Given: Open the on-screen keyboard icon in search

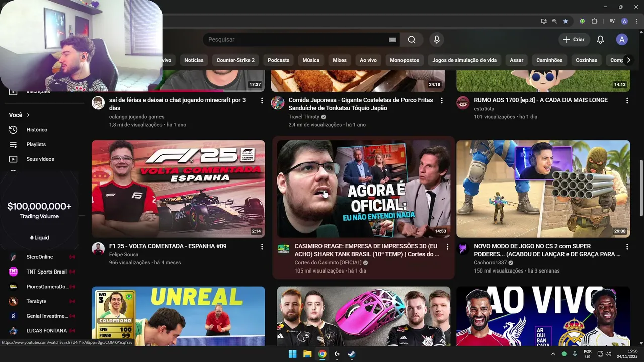Looking at the screenshot, I should click(x=392, y=40).
